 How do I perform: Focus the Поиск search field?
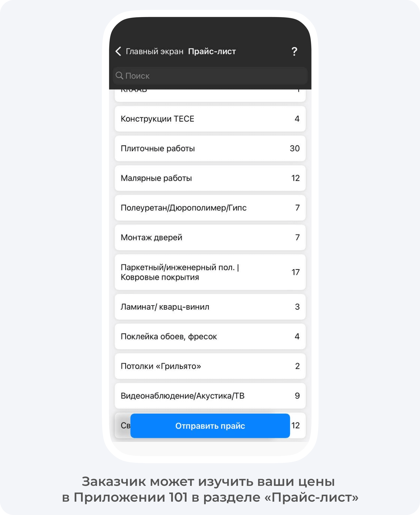click(x=210, y=76)
